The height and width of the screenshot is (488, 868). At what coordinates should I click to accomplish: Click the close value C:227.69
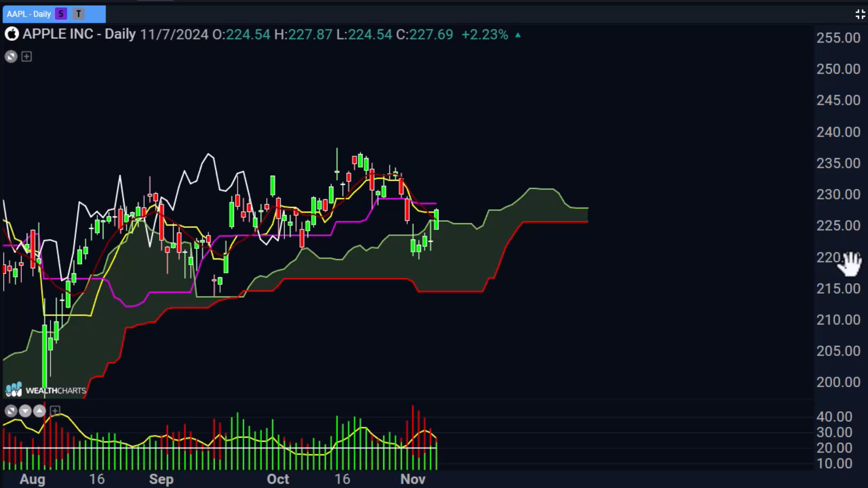pyautogui.click(x=425, y=35)
